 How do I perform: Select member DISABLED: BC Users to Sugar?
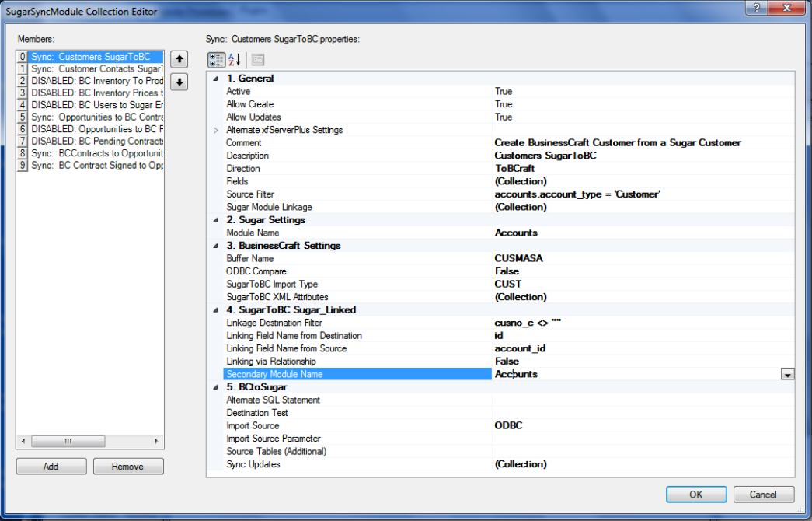90,105
